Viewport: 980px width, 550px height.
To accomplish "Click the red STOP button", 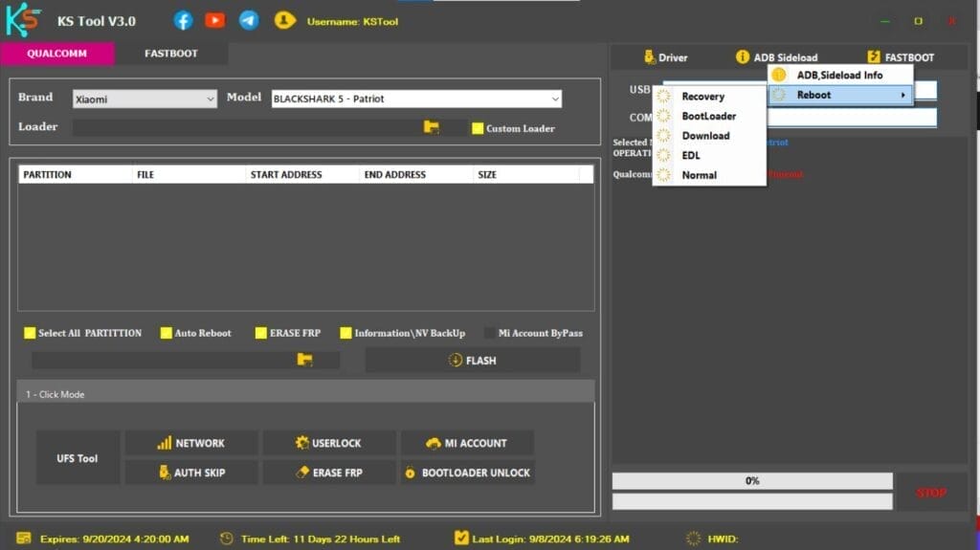I will (931, 493).
